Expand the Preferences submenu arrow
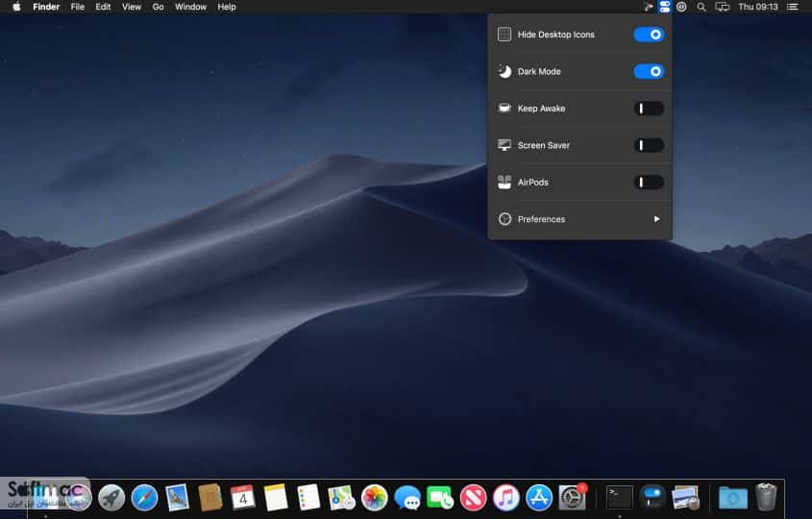The width and height of the screenshot is (812, 519). [x=656, y=219]
